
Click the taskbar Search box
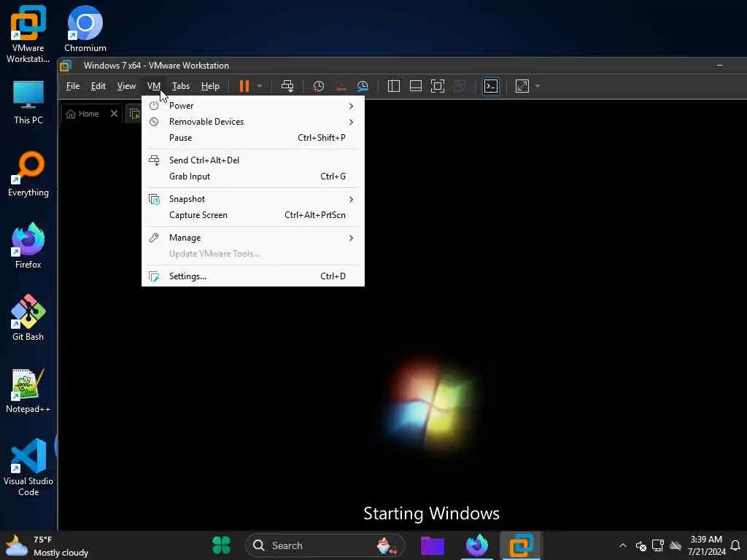[x=325, y=545]
